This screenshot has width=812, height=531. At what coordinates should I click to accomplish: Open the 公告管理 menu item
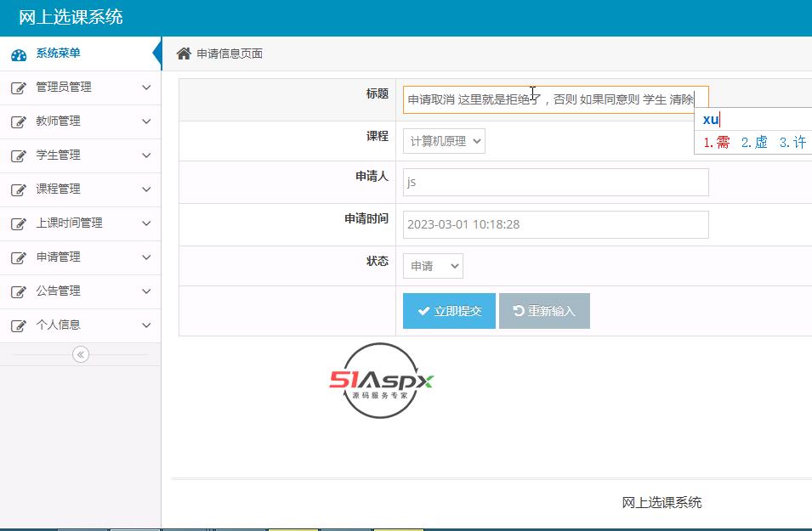(x=80, y=291)
